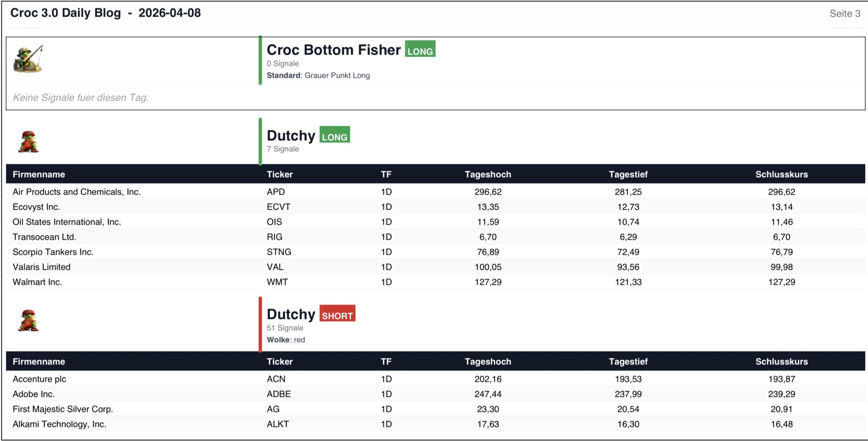This screenshot has width=868, height=441.
Task: Click the ADBE ticker in the Dutchy Short table
Action: pos(278,394)
